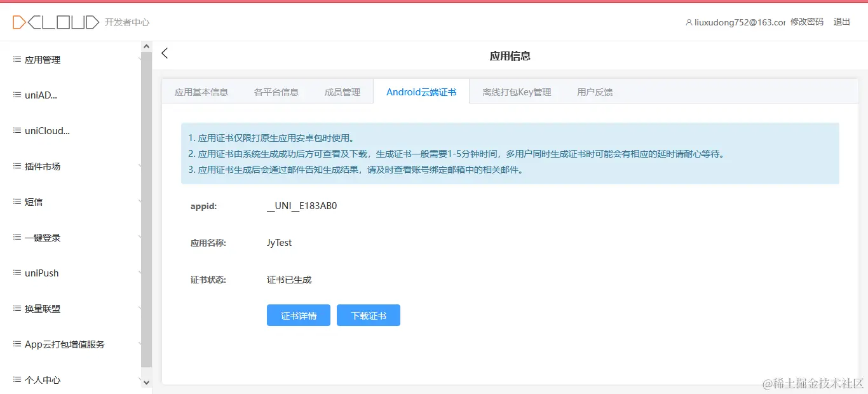868x394 pixels.
Task: Click the list icon next to 短信
Action: 17,201
